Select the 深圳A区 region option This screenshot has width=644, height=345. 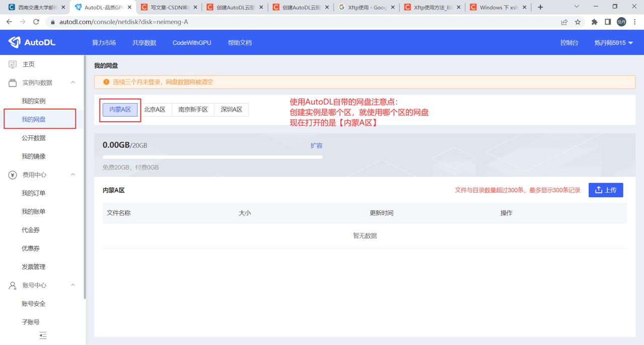pos(231,110)
